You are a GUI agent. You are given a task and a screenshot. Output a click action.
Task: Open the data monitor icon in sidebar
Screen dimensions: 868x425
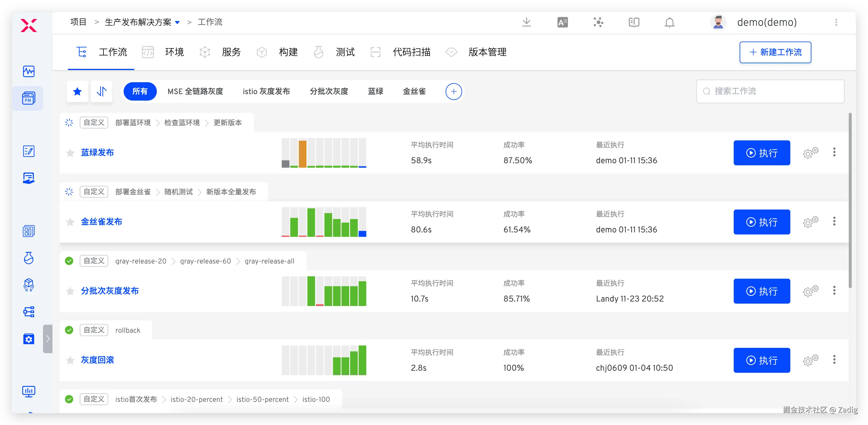29,391
